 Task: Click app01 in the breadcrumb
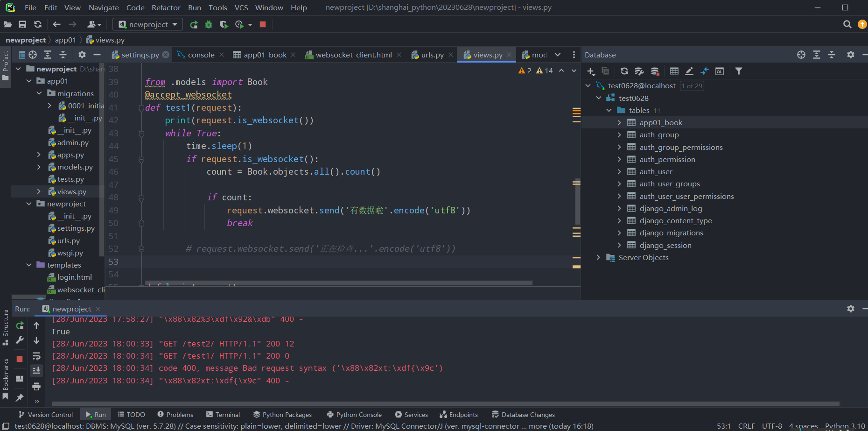pyautogui.click(x=65, y=40)
